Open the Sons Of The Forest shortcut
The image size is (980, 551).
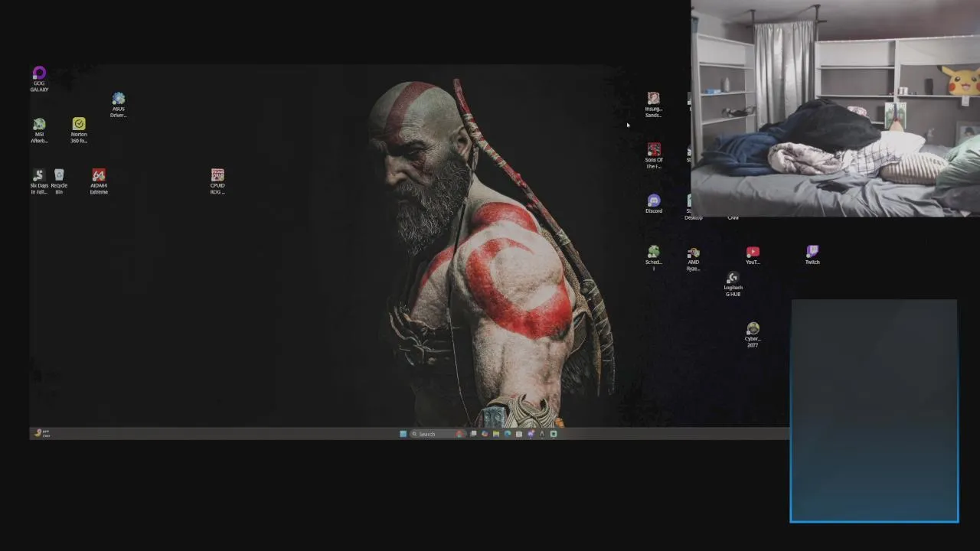[x=653, y=156]
